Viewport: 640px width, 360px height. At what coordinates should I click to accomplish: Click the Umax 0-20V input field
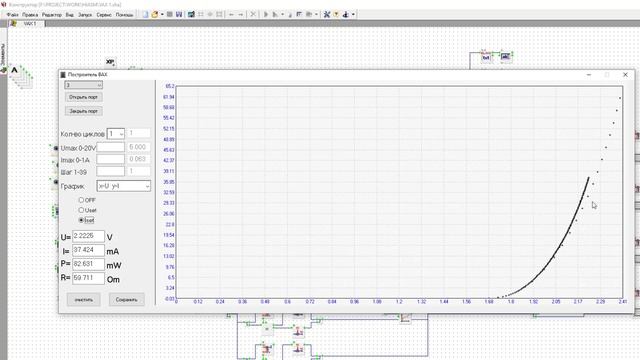[111, 147]
